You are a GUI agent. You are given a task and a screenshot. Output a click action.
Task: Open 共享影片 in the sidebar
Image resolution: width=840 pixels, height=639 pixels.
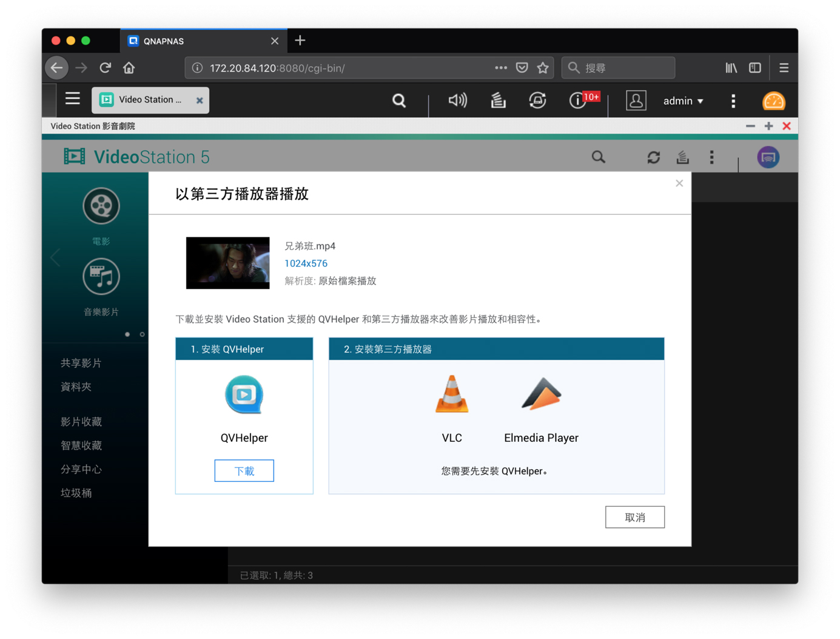[x=81, y=363]
